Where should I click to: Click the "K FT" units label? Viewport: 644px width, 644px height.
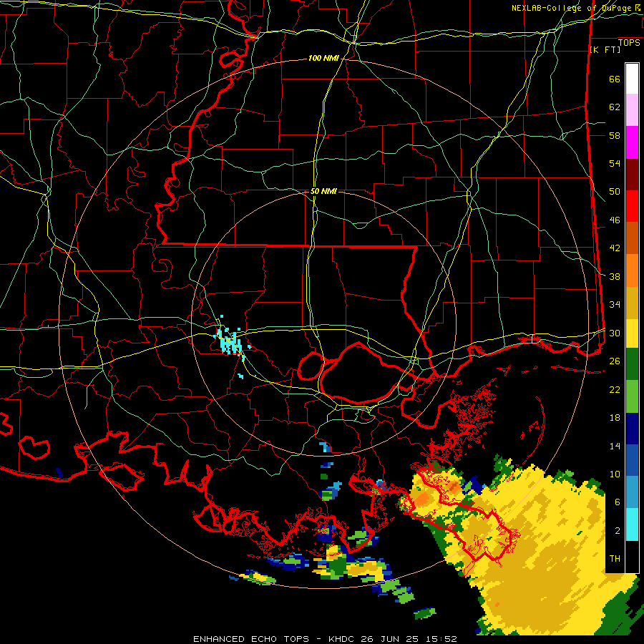(605, 49)
